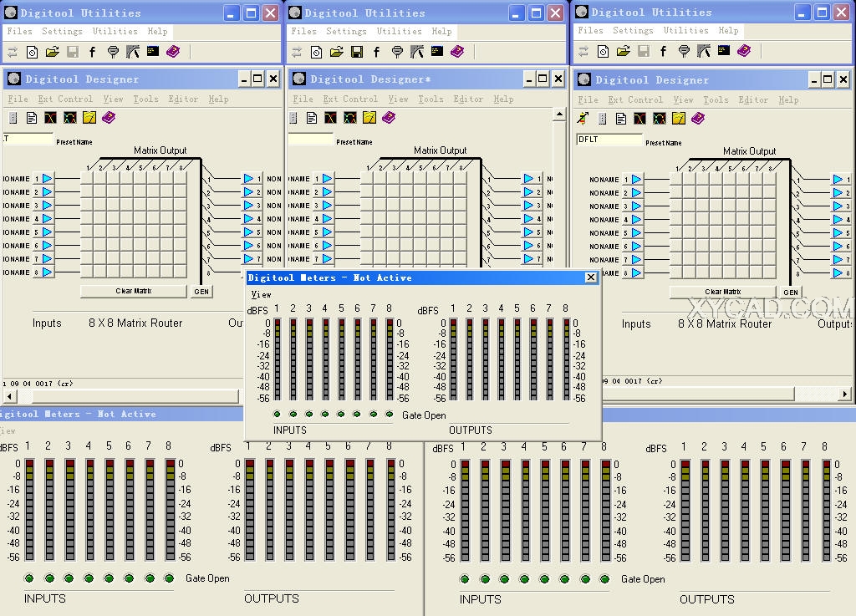Click the DFLT preset name field in right Designer
Image resolution: width=856 pixels, height=616 pixels.
[x=609, y=140]
